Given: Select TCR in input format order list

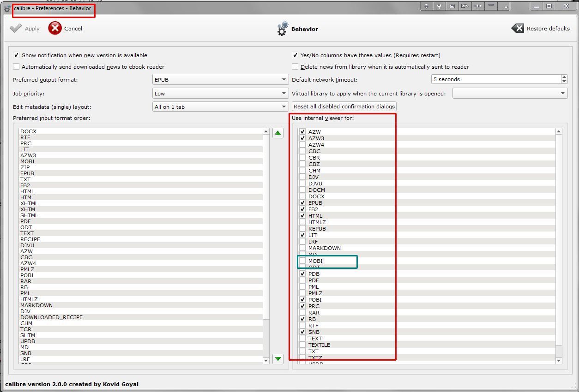Looking at the screenshot, I should [141, 329].
